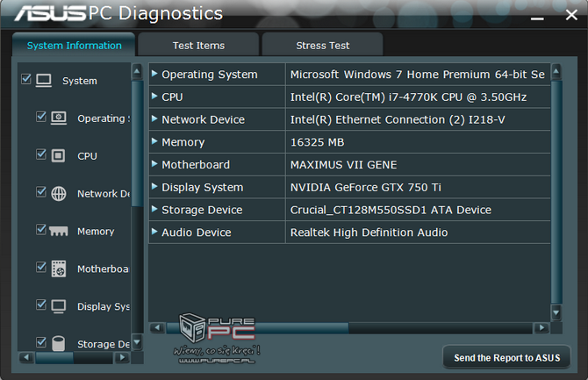Click the Motherboard icon in sidebar
The image size is (588, 380).
tap(59, 269)
